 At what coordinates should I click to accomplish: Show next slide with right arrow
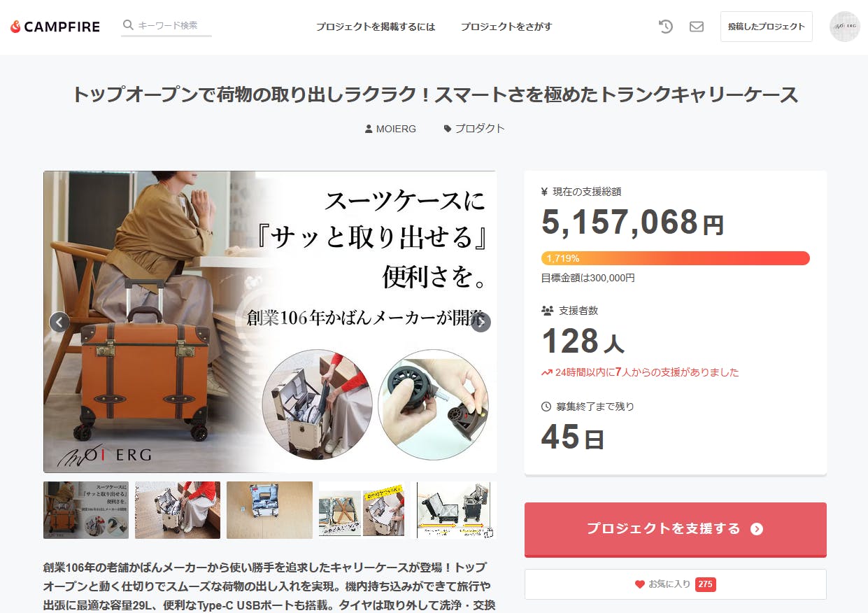[481, 322]
